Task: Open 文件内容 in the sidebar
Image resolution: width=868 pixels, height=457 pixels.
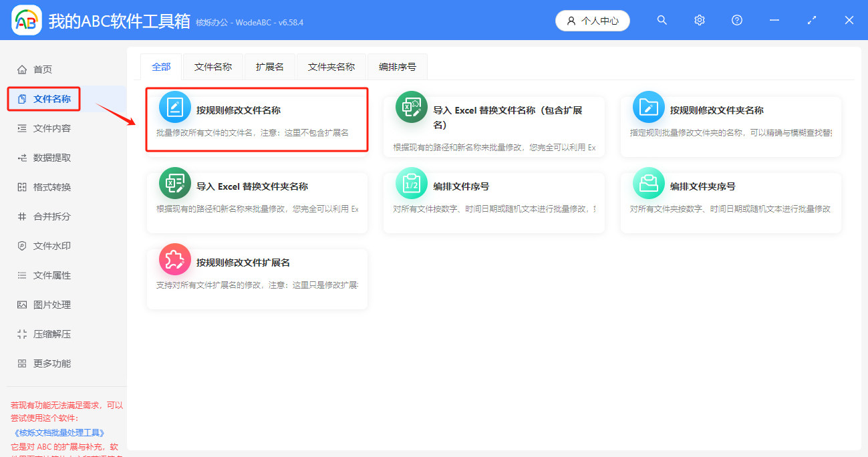Action: [52, 128]
